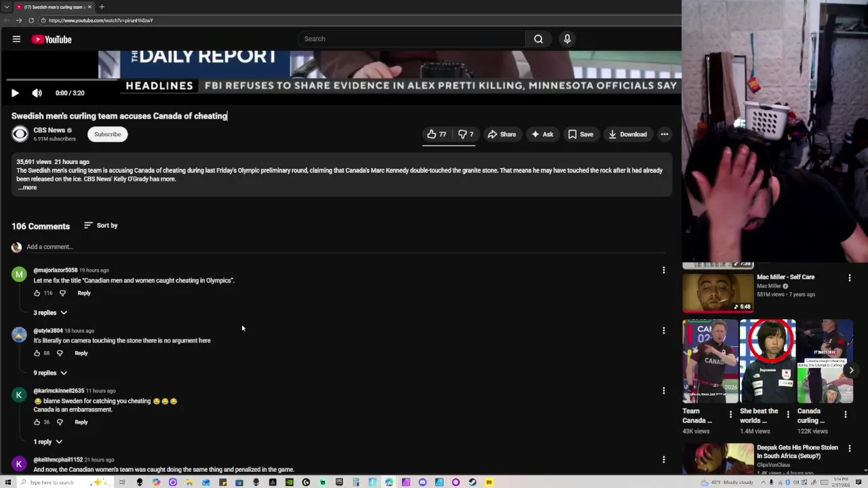Viewport: 868px width, 488px height.
Task: Like the video with thumbs up
Action: pyautogui.click(x=437, y=134)
